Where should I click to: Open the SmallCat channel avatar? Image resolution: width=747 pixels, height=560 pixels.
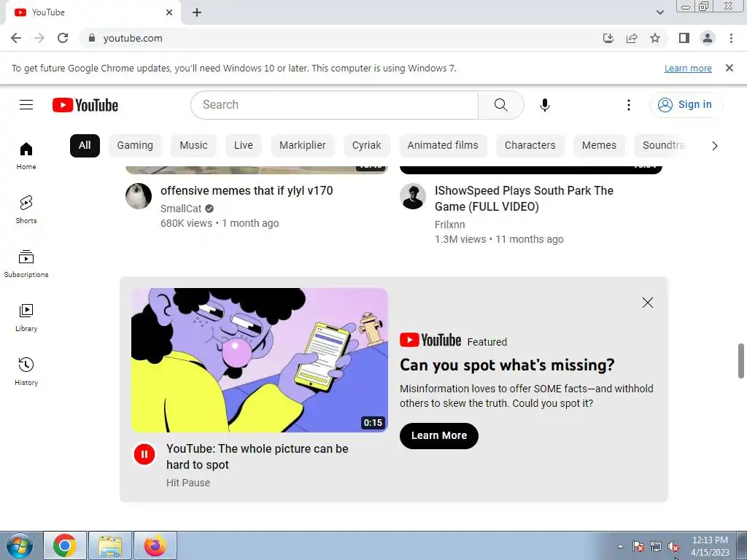pyautogui.click(x=139, y=195)
